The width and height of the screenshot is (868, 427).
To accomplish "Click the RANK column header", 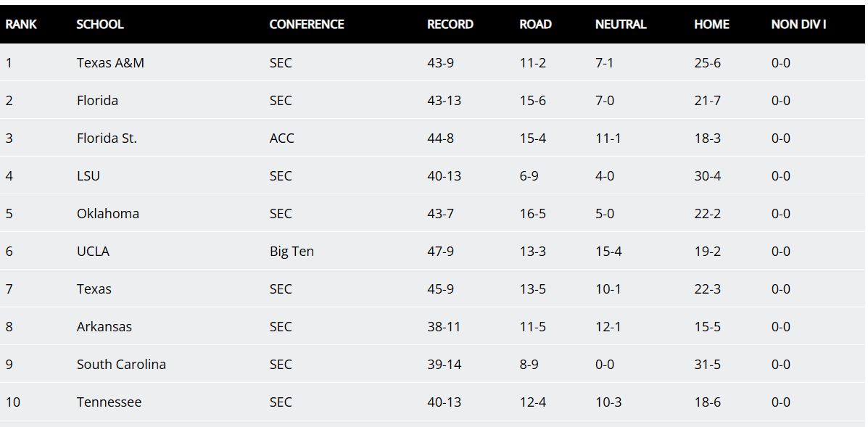I will point(21,25).
